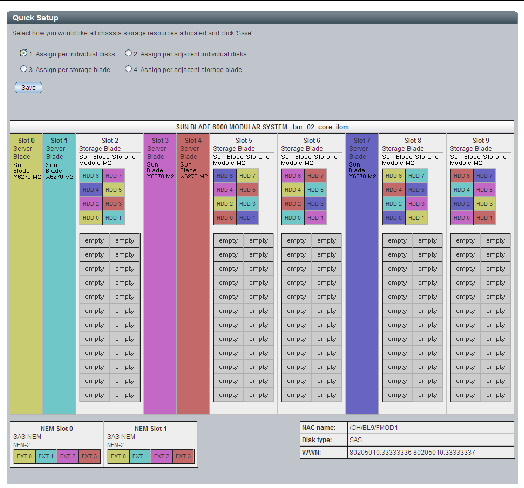This screenshot has height=488, width=524.
Task: Select the Slot 4 server blade column
Action: pos(193,274)
